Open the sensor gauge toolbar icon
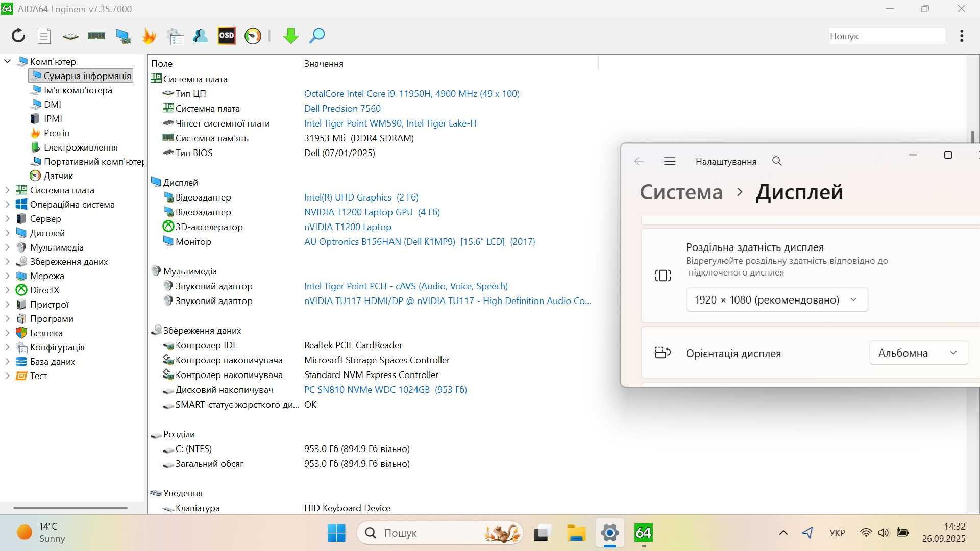The height and width of the screenshot is (551, 980). coord(253,36)
